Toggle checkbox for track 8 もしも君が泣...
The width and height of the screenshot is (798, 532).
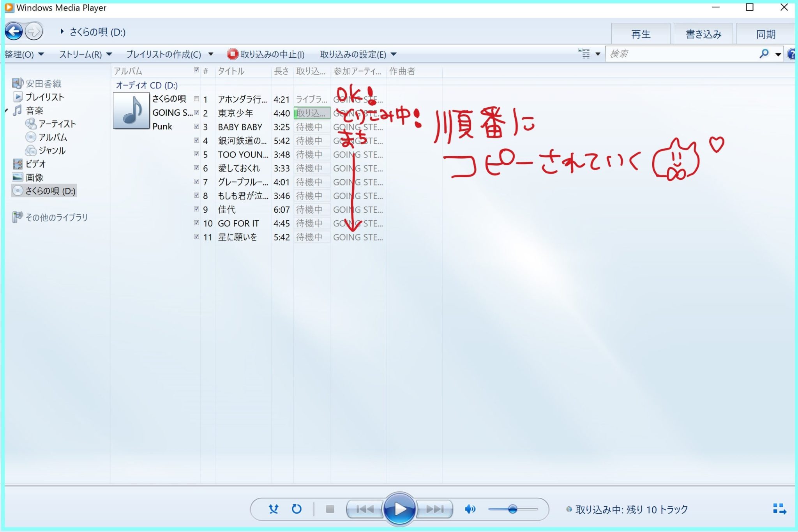[x=195, y=196]
